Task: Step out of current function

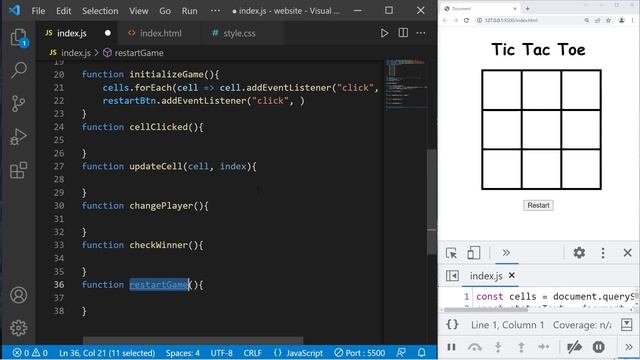Action: (521, 347)
